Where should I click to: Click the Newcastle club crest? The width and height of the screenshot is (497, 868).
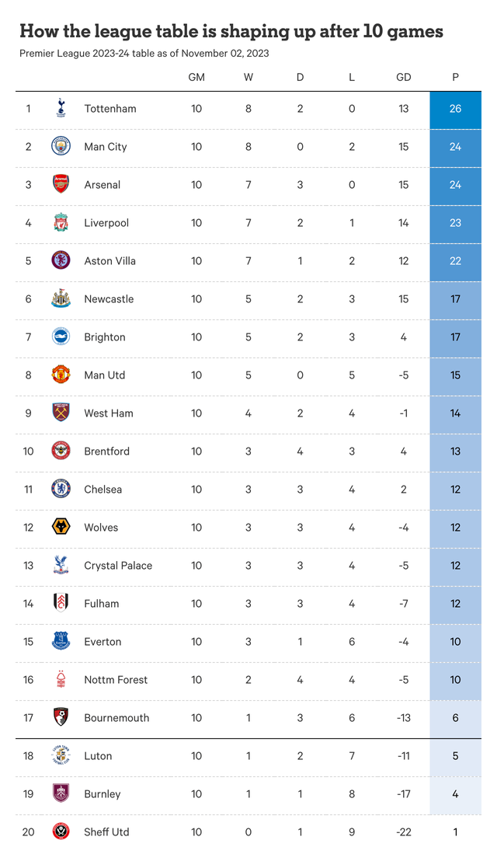(x=61, y=298)
